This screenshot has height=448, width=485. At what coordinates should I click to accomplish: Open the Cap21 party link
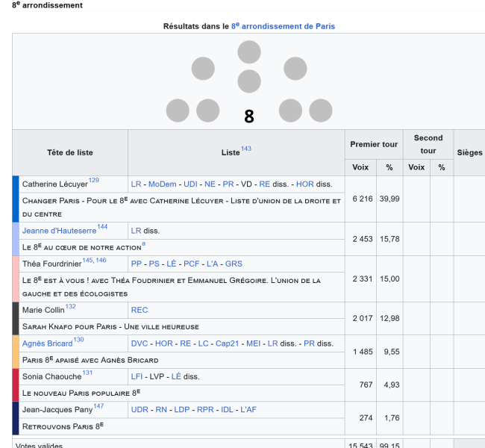click(x=228, y=343)
